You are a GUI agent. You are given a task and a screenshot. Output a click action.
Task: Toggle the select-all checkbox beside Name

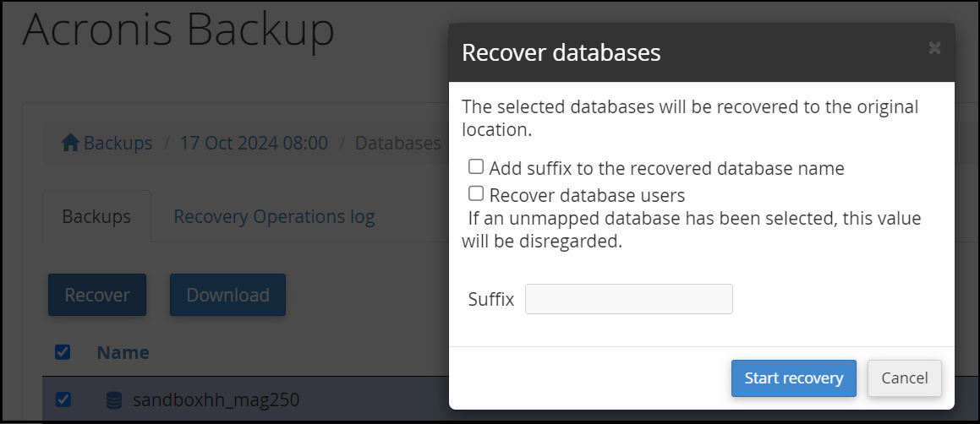(63, 352)
